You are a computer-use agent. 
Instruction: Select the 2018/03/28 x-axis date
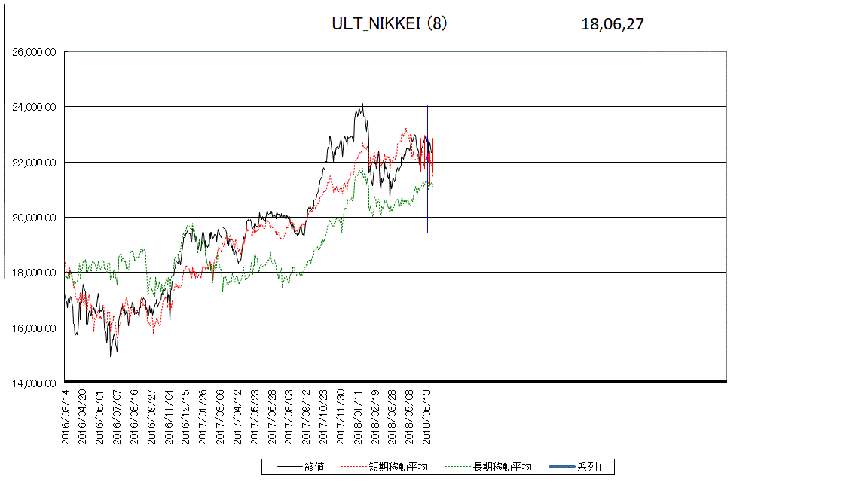pos(392,416)
